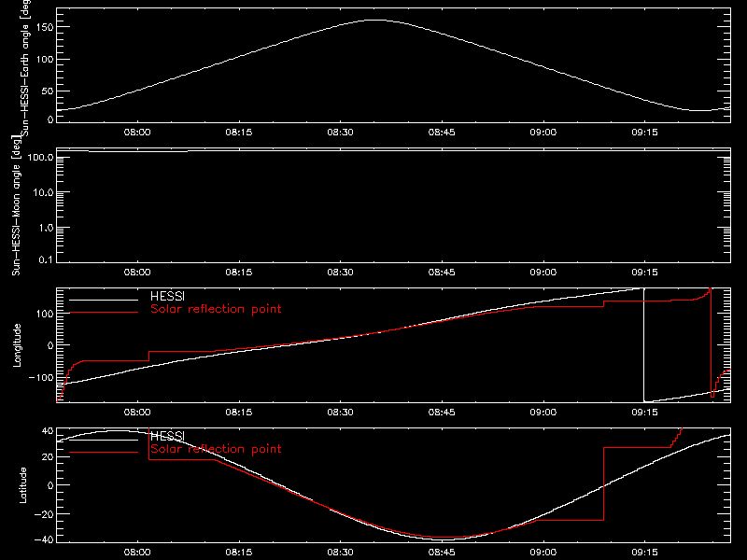
Task: Click the Sun-HESSI-Moon angle axis title
Action: pos(16,205)
